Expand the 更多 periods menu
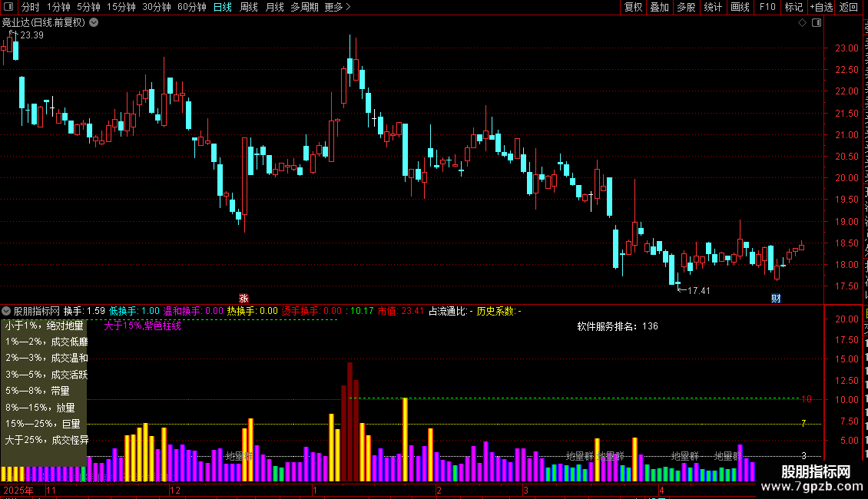 (337, 7)
